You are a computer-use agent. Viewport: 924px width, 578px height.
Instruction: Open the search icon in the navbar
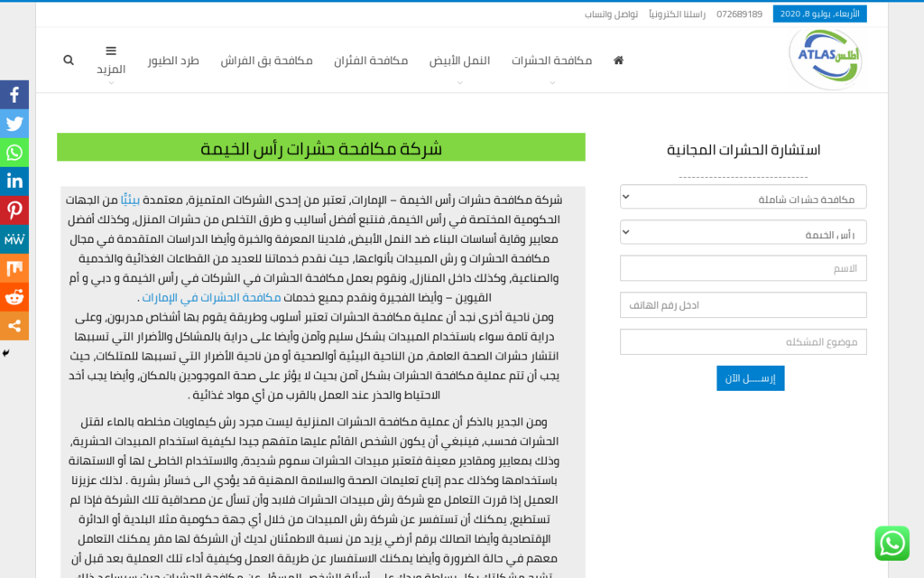pyautogui.click(x=69, y=60)
